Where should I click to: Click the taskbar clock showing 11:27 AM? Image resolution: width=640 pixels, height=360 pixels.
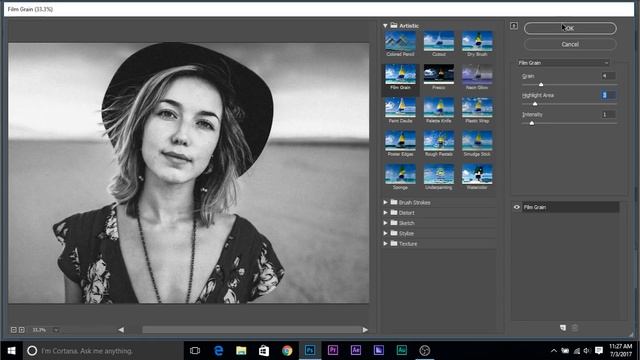[620, 351]
